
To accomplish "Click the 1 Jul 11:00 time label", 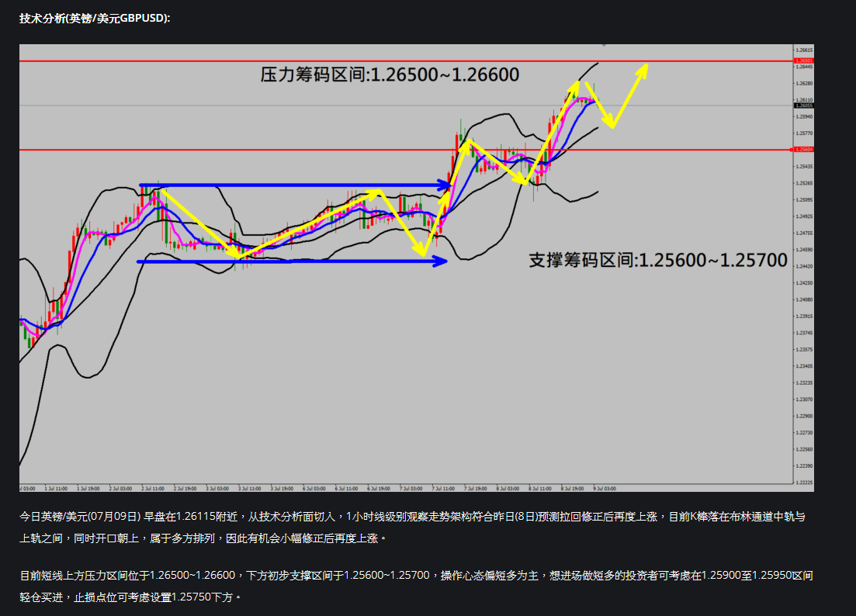I will point(56,488).
